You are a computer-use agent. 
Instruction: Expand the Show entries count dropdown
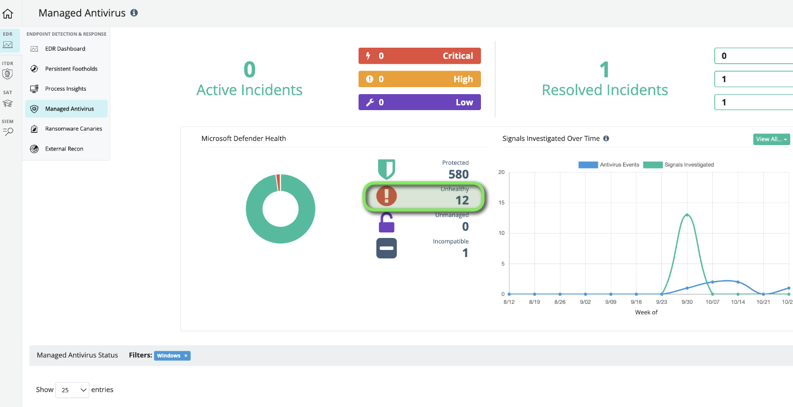[x=72, y=390]
